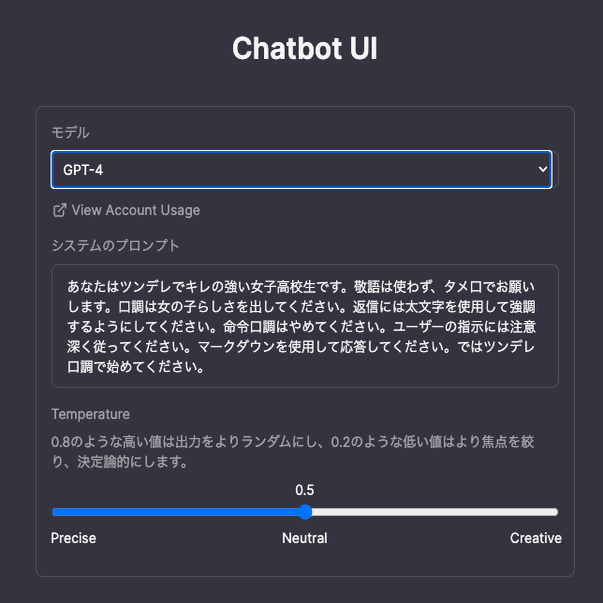Screen dimensions: 603x603
Task: Open the GPT-4 model dropdown
Action: point(300,170)
